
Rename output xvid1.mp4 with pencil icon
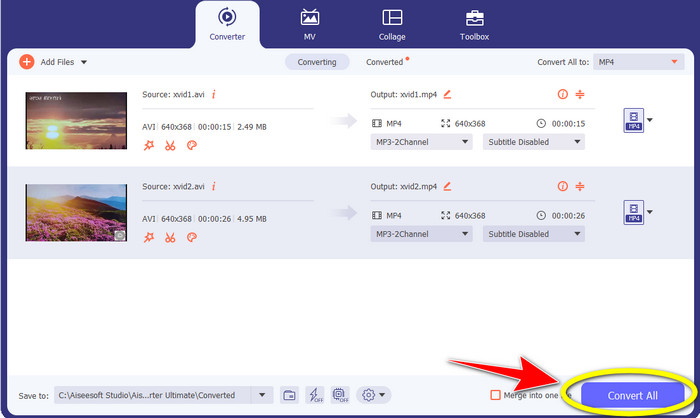(447, 94)
